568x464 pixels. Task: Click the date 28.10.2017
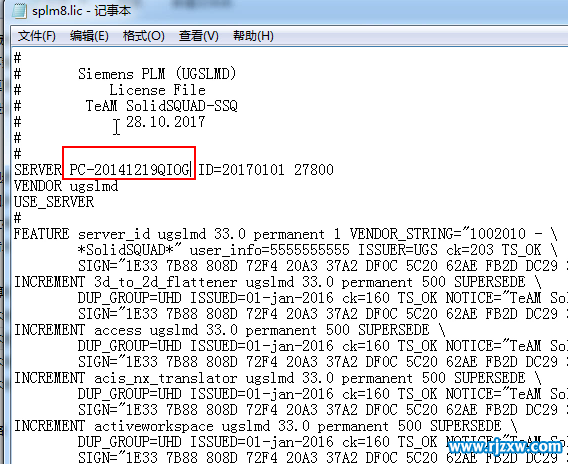(166, 122)
